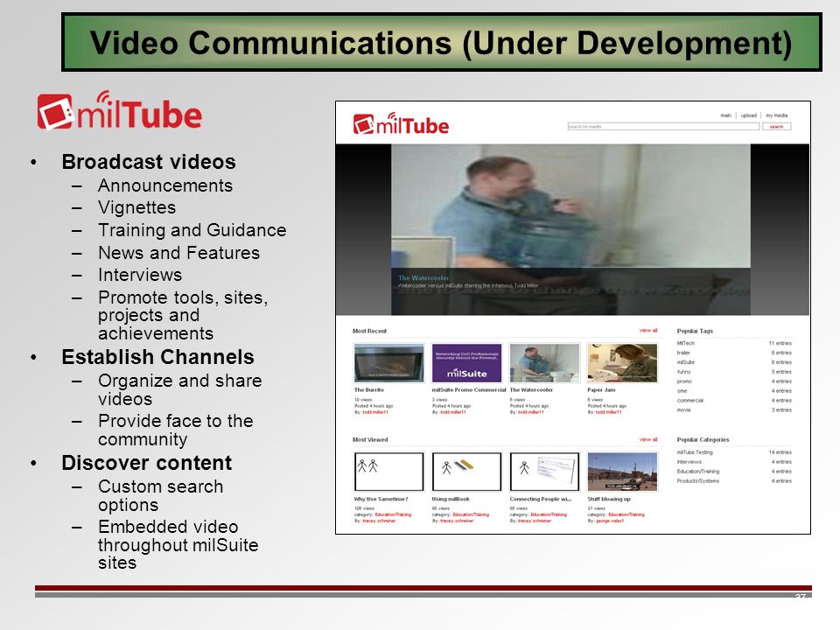Open the my media navigation link

click(x=776, y=115)
